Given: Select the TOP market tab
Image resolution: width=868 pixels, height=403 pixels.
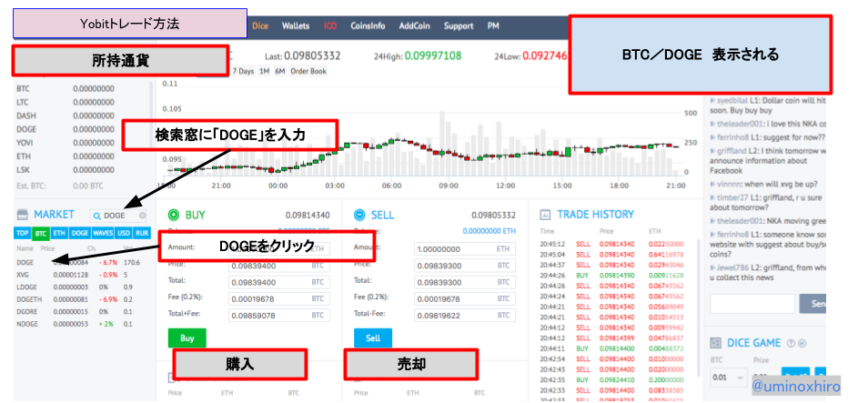Looking at the screenshot, I should [23, 233].
